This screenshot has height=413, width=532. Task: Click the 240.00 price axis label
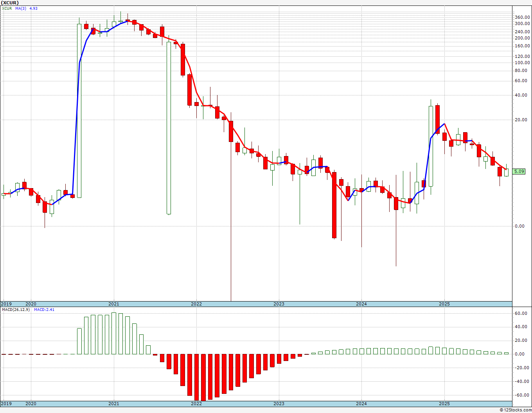(522, 32)
